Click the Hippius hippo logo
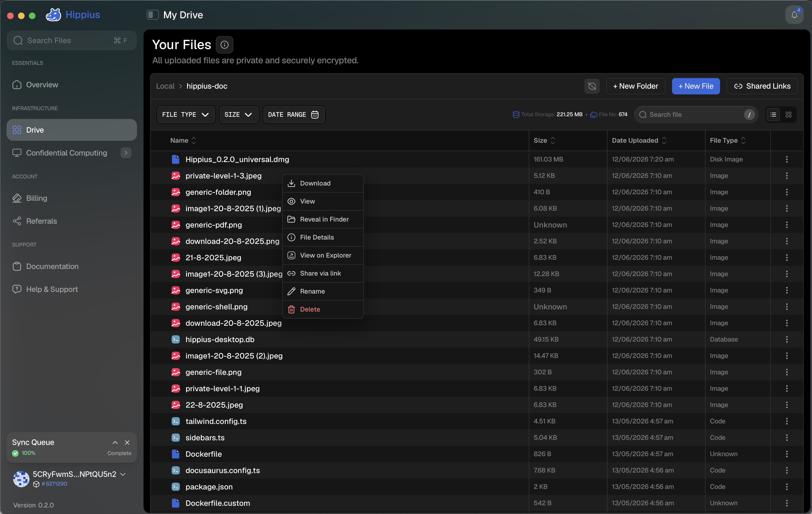The width and height of the screenshot is (812, 514). tap(53, 15)
